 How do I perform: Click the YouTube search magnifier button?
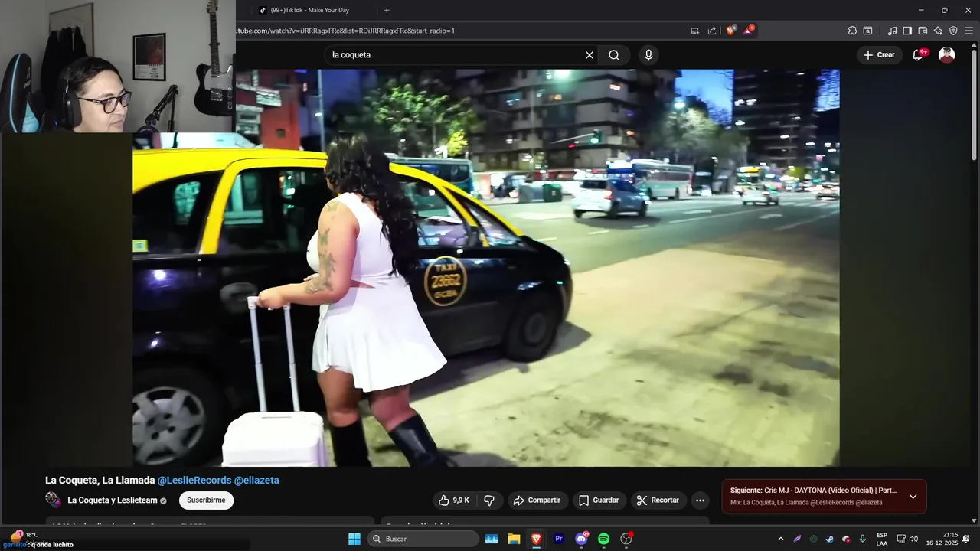coord(614,55)
